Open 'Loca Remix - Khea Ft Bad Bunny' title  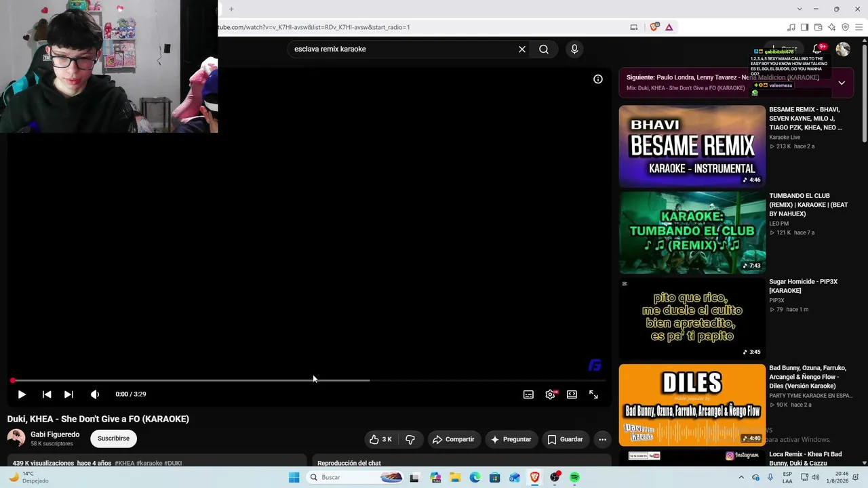pos(806,458)
